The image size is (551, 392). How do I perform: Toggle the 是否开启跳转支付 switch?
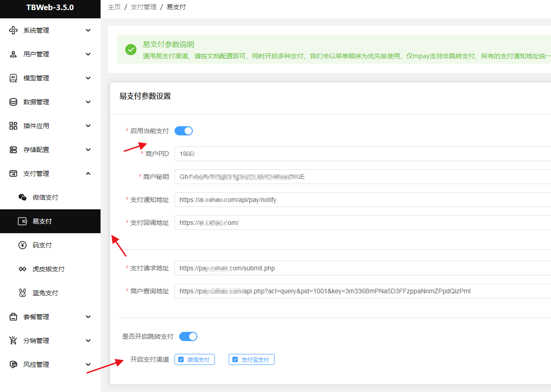click(x=188, y=336)
